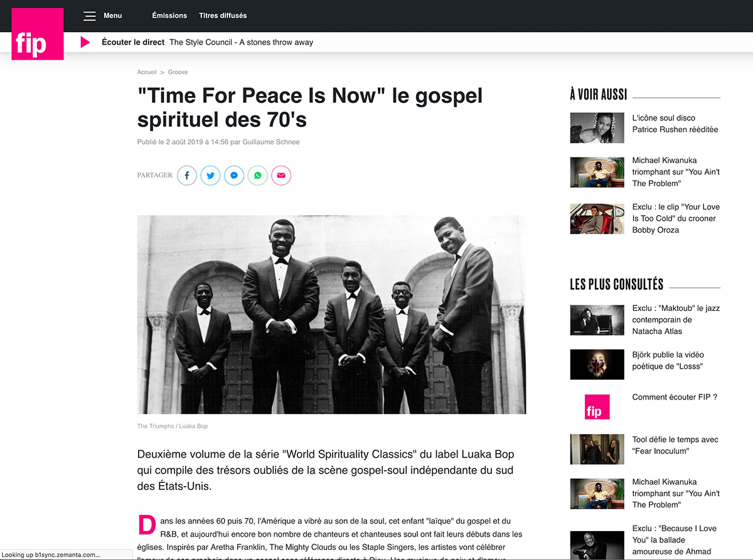Open the Groove breadcrumb category

[x=178, y=72]
